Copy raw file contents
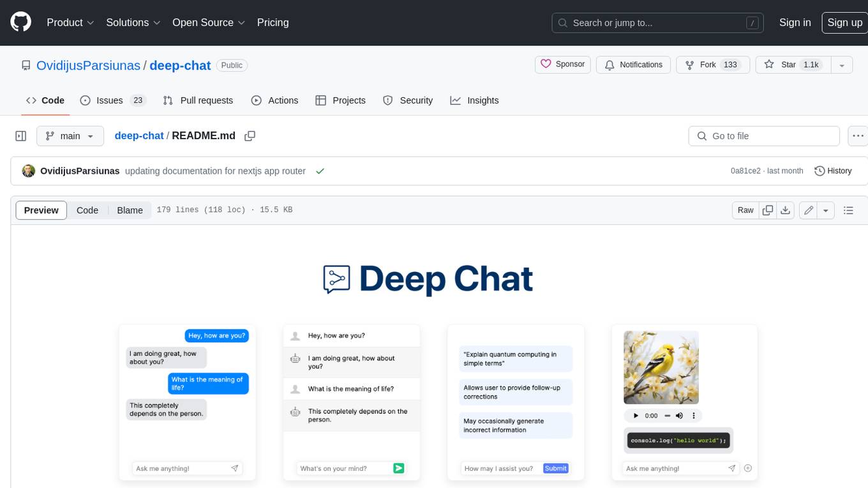Screen dimensions: 868x488 (768, 210)
